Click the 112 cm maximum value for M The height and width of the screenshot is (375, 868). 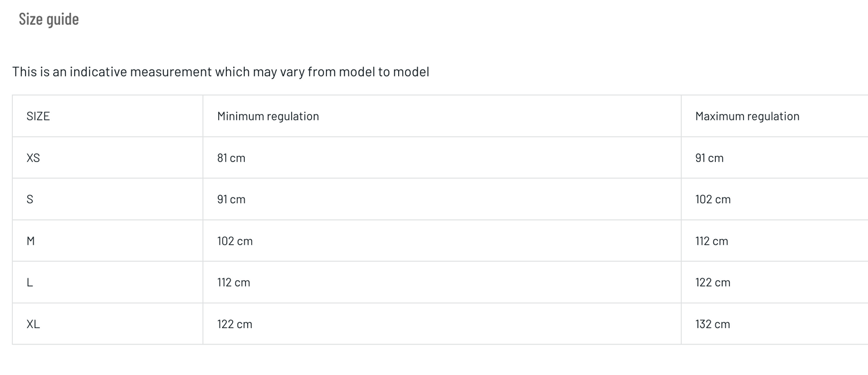(711, 241)
